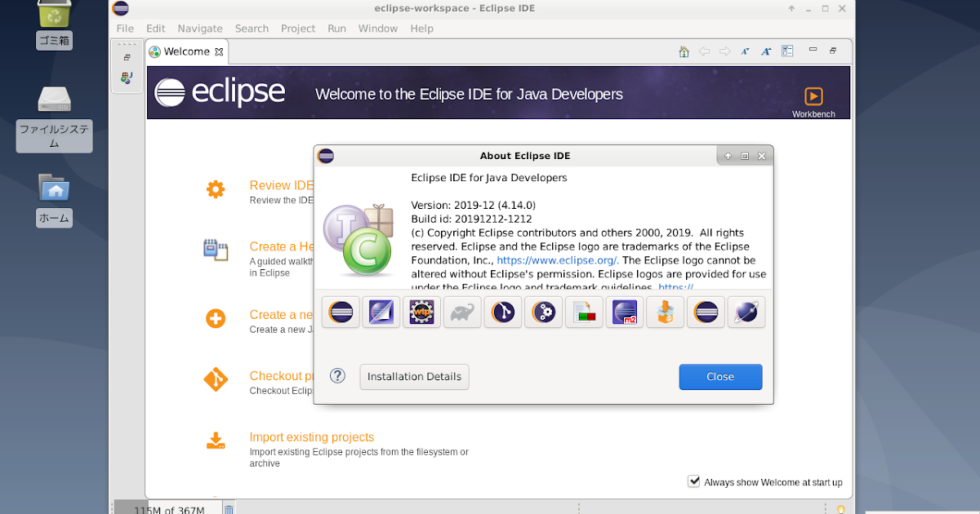Open the Customize Page checklist icon
The width and height of the screenshot is (980, 514).
tap(787, 51)
